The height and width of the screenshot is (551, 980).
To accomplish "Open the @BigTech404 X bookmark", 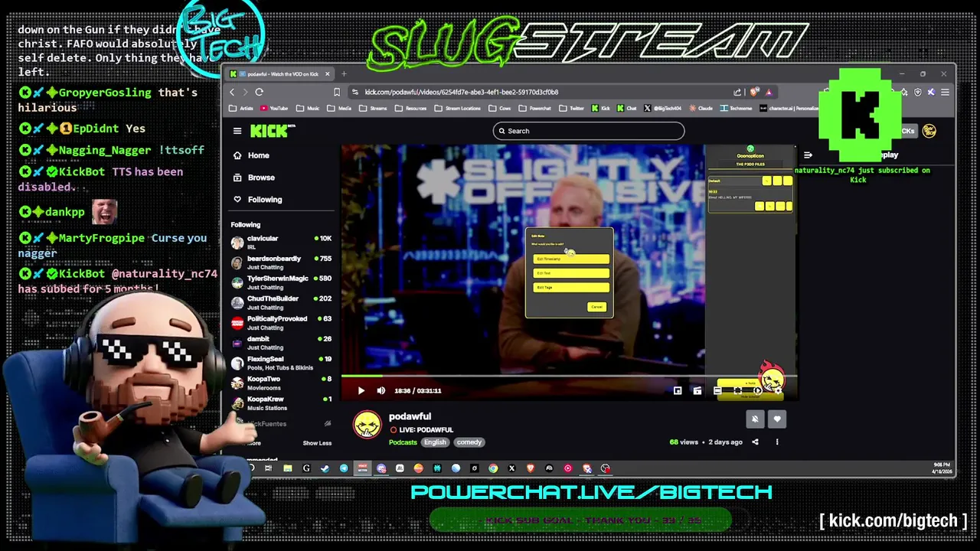I will click(x=663, y=109).
